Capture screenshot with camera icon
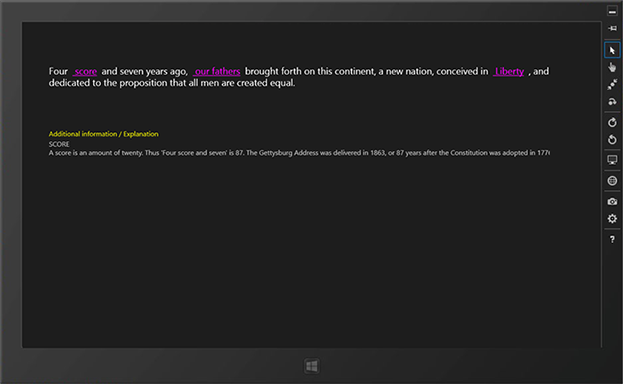The height and width of the screenshot is (384, 623). click(612, 202)
